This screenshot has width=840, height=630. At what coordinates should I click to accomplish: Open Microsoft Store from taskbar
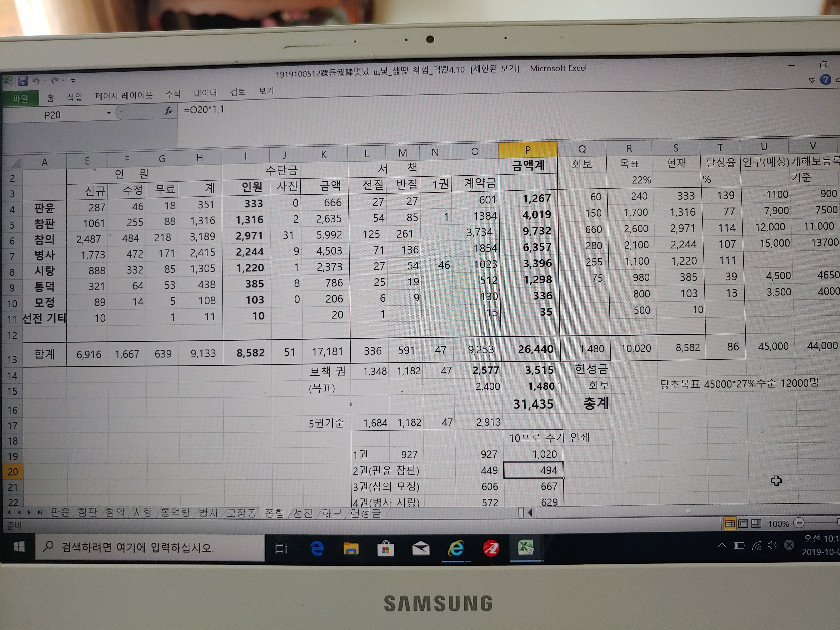coord(385,549)
